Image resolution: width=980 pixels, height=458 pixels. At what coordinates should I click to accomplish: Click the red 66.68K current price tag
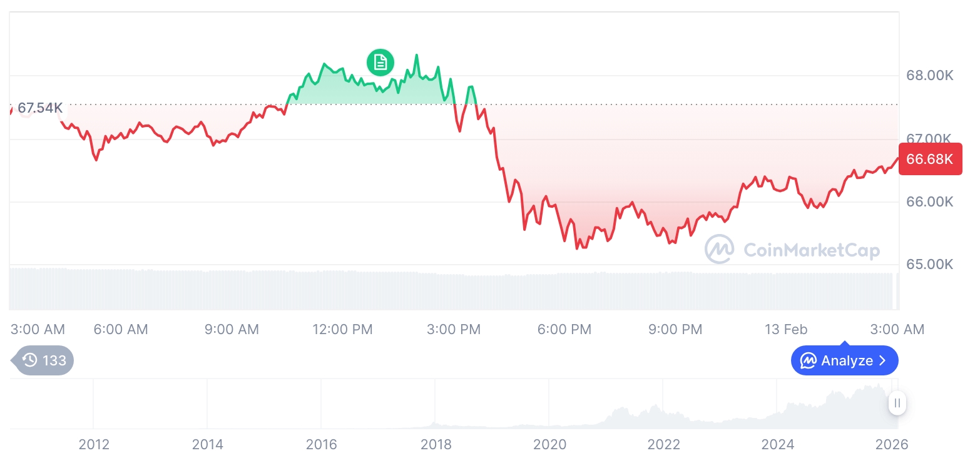click(x=930, y=159)
